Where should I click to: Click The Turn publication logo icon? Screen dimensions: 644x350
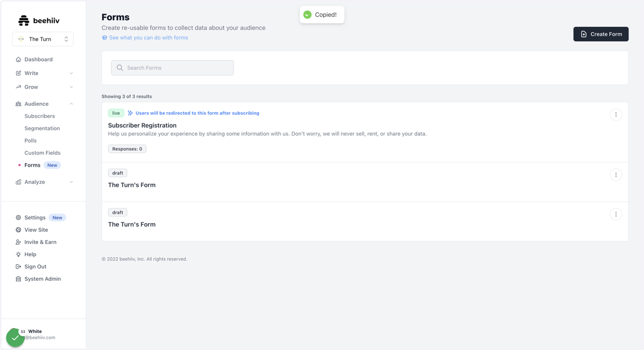[x=21, y=39]
